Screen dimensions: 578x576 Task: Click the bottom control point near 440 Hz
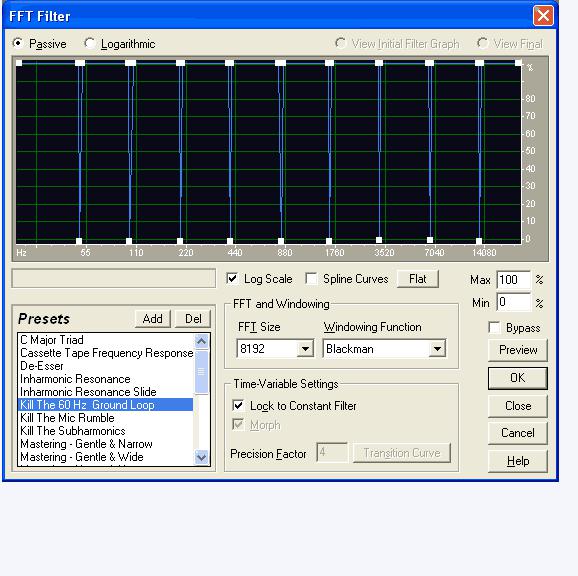click(230, 241)
